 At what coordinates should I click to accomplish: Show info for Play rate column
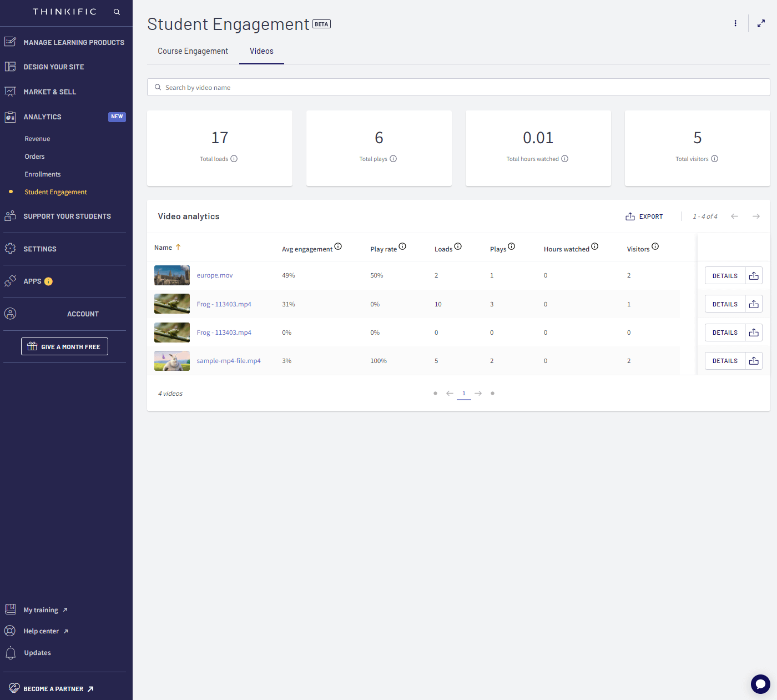(402, 246)
